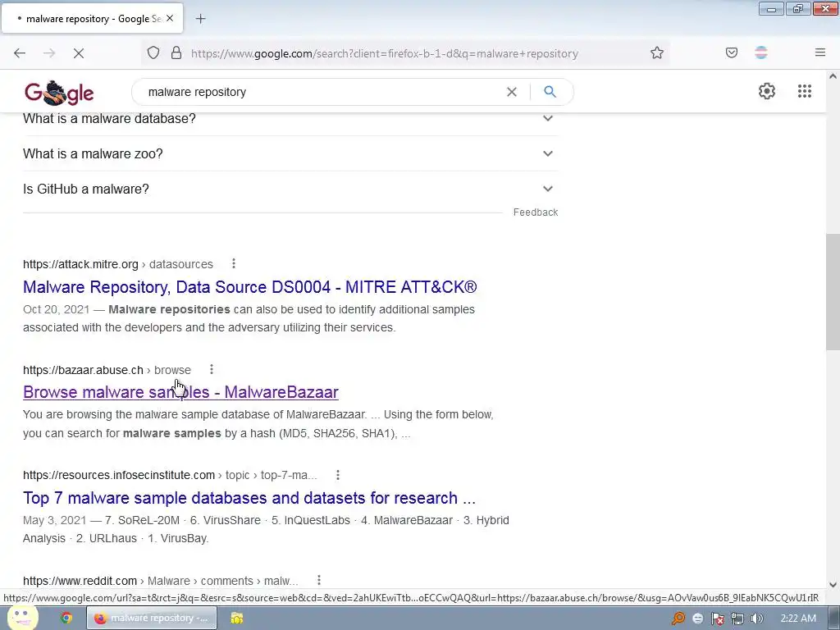Screen dimensions: 840x630
Task: Stop loading the page
Action: pos(79,53)
